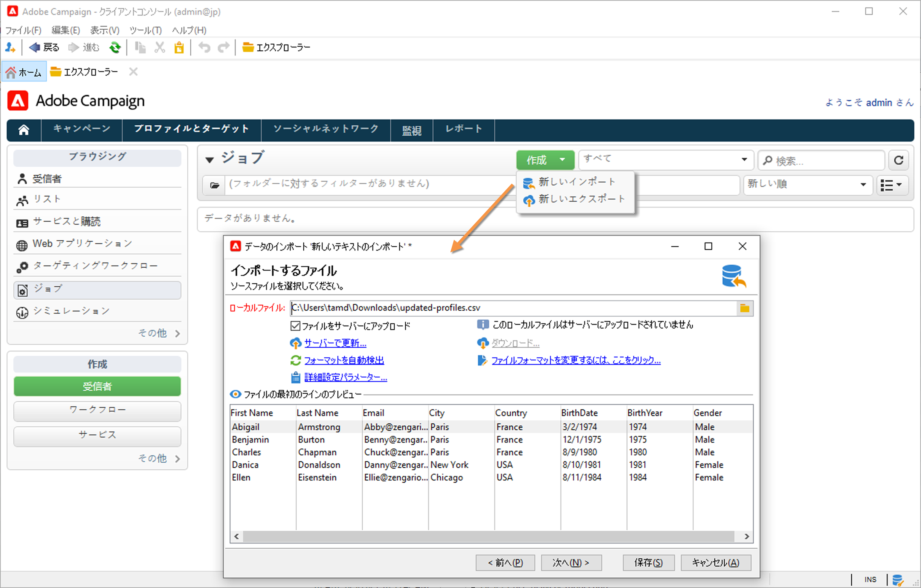
Task: Click the preview table horizontal scrollbar
Action: coord(488,536)
